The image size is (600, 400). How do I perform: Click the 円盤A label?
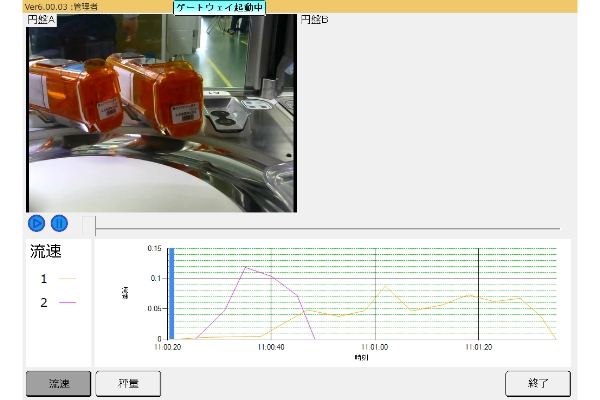point(41,20)
